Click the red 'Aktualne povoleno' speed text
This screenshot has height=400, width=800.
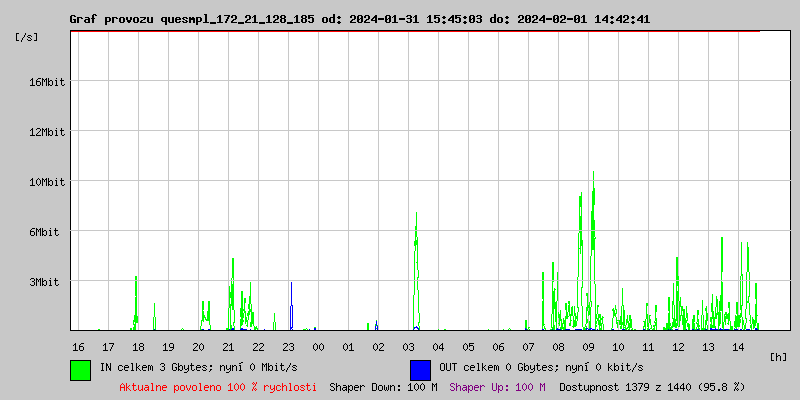[x=218, y=386]
